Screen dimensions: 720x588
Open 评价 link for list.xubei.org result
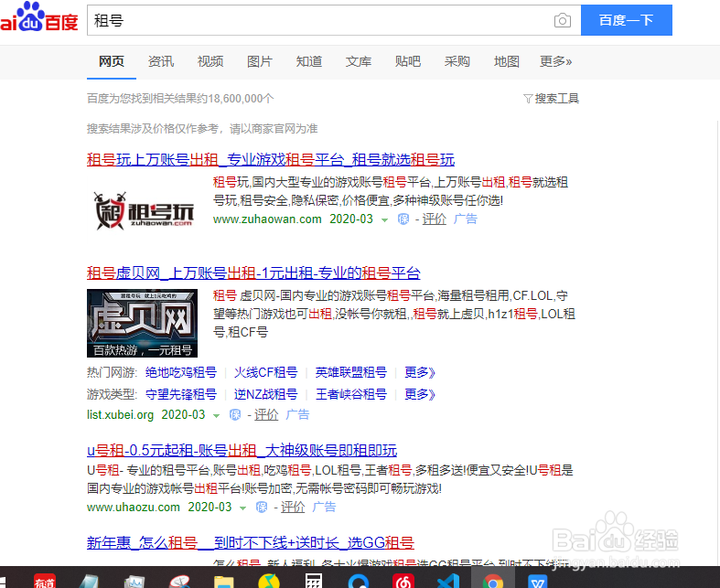(266, 414)
